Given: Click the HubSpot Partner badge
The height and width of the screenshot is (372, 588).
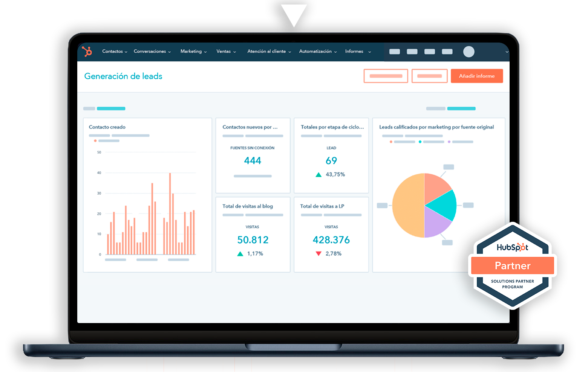Looking at the screenshot, I should tap(513, 266).
